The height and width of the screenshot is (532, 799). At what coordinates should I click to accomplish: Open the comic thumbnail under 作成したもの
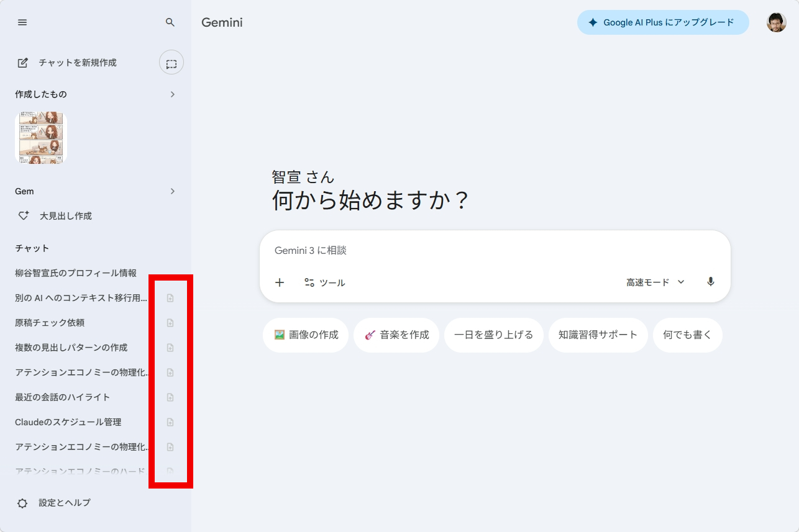pos(40,137)
